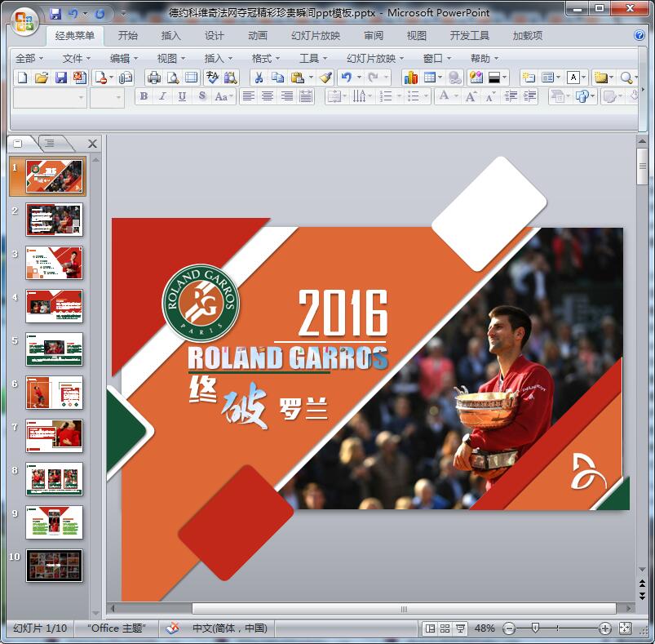
Task: Open PowerPoint Help question mark
Action: tap(639, 35)
